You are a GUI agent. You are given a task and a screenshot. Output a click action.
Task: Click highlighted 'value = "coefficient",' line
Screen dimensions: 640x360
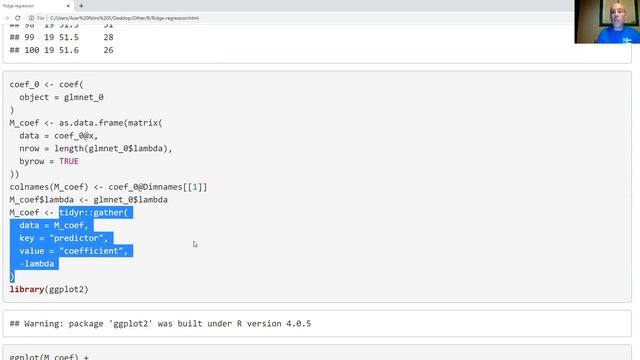(x=73, y=251)
